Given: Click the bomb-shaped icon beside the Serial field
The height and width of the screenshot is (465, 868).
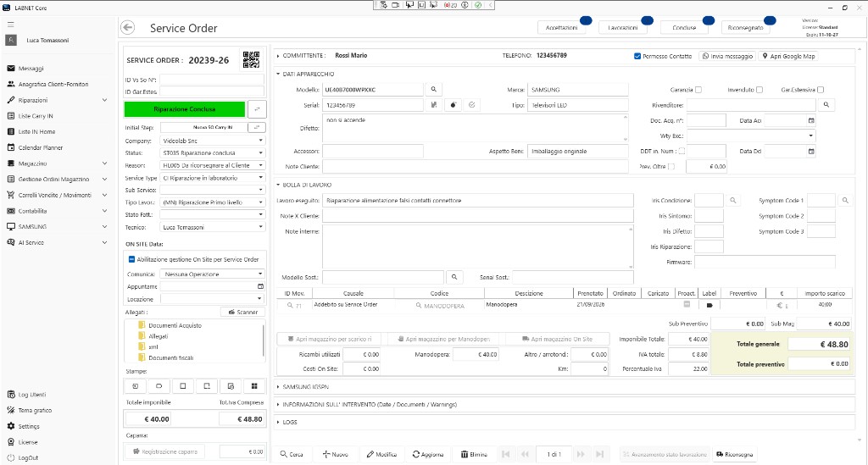Looking at the screenshot, I should (453, 105).
